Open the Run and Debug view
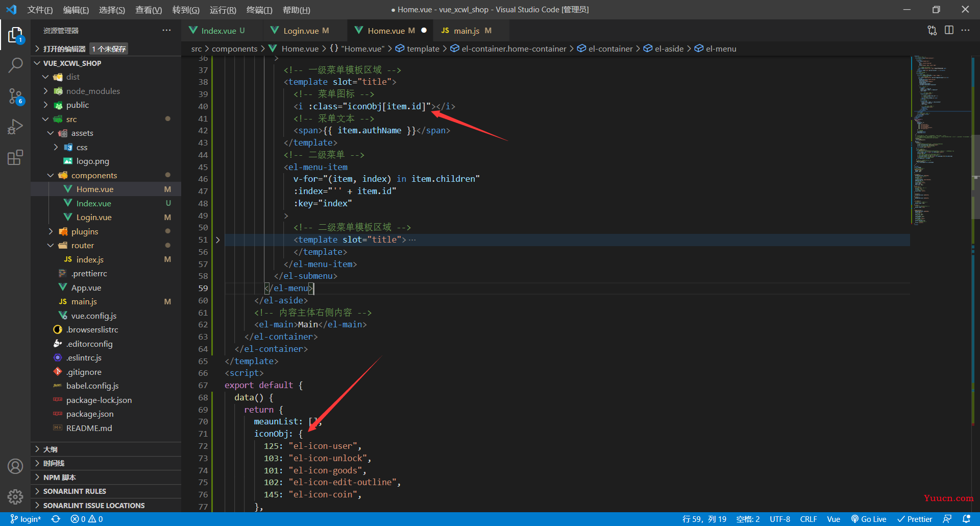The height and width of the screenshot is (526, 980). [15, 126]
